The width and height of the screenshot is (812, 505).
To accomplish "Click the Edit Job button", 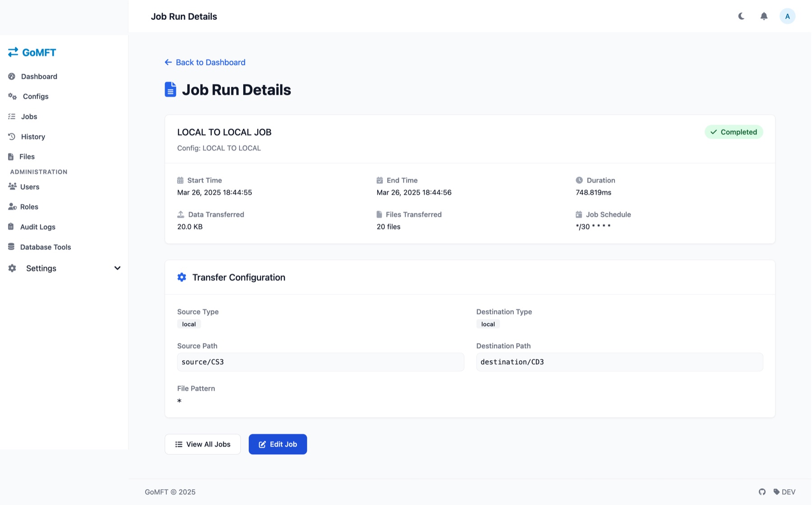I will tap(278, 444).
